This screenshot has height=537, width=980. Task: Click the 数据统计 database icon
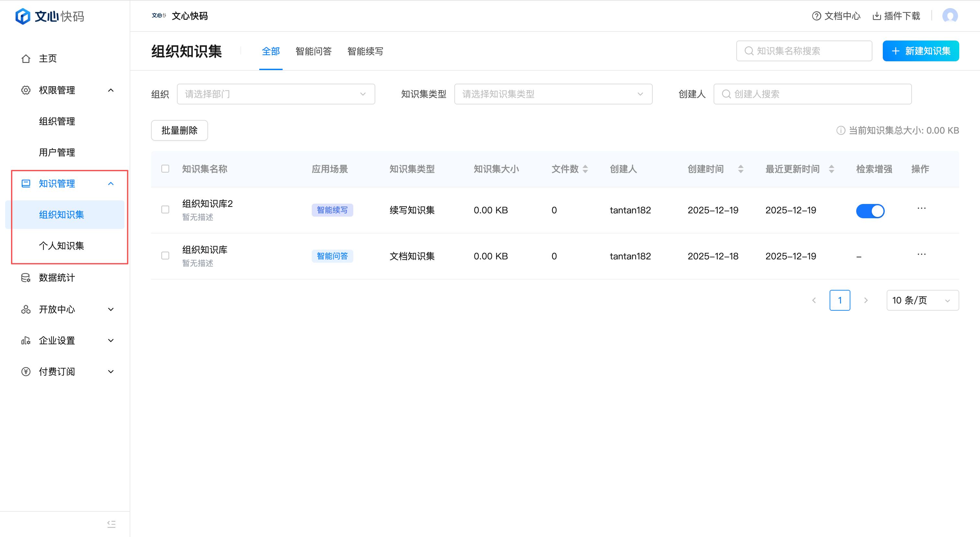(x=26, y=278)
